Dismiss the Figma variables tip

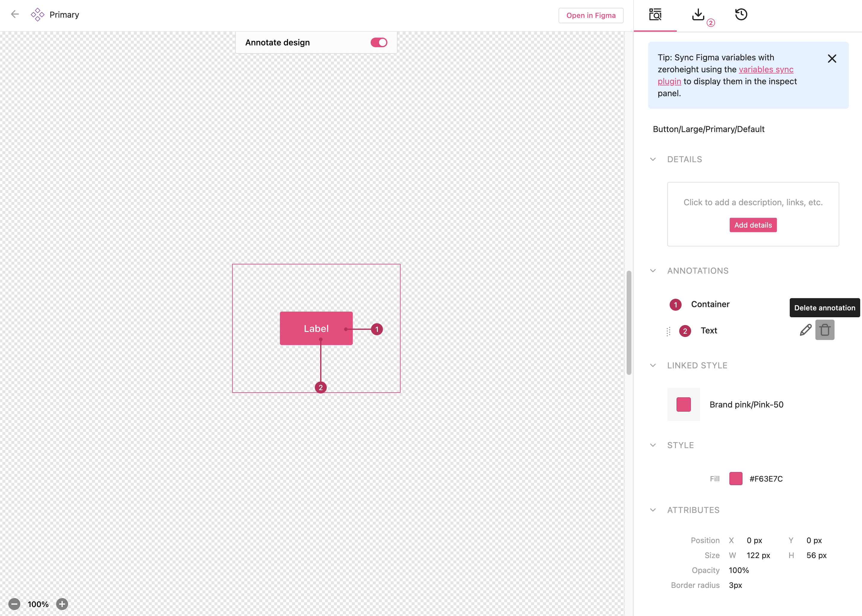(x=832, y=59)
